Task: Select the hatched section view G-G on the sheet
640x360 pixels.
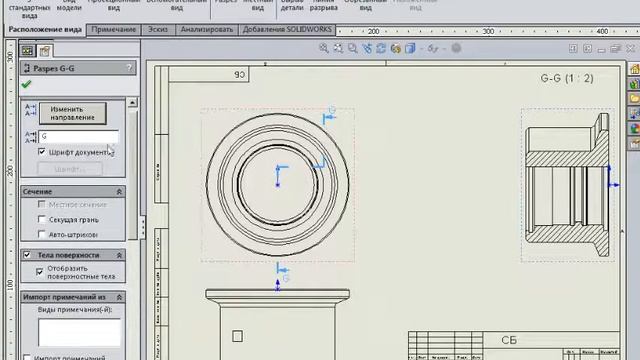Action: pyautogui.click(x=568, y=185)
